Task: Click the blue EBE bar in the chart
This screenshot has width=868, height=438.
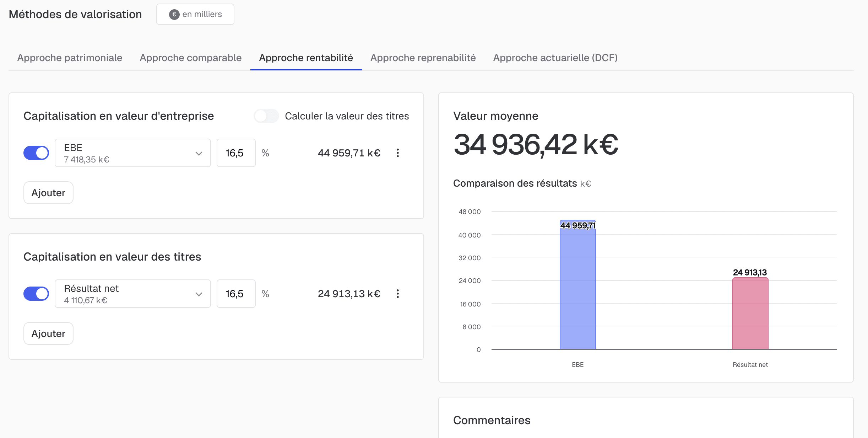Action: click(578, 285)
